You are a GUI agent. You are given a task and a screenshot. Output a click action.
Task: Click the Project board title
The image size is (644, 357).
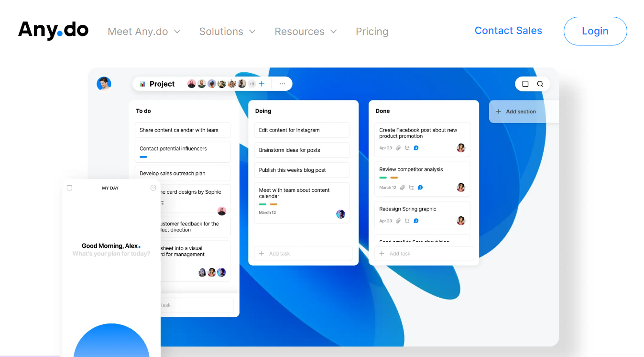162,84
